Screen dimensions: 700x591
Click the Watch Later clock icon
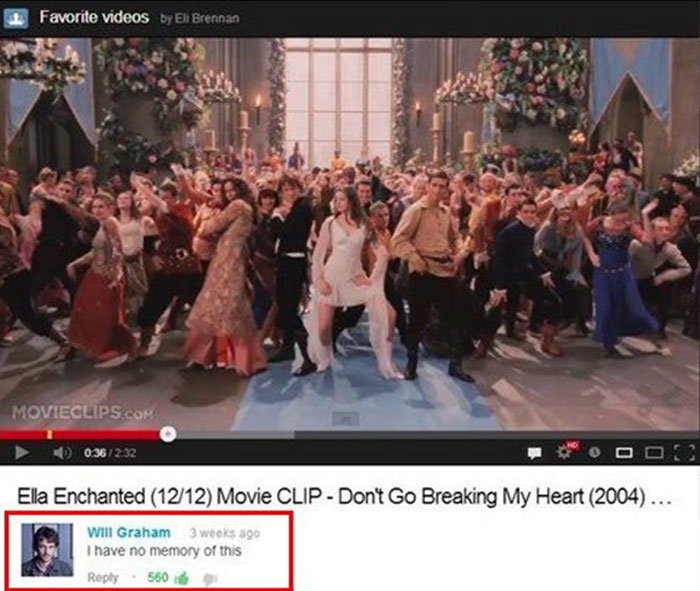[594, 453]
